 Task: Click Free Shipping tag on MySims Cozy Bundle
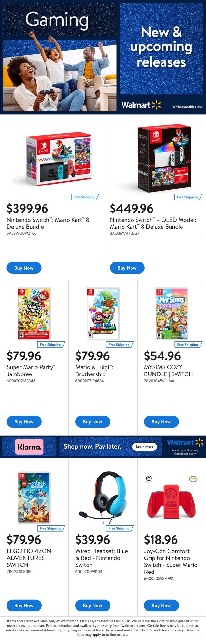point(188,345)
